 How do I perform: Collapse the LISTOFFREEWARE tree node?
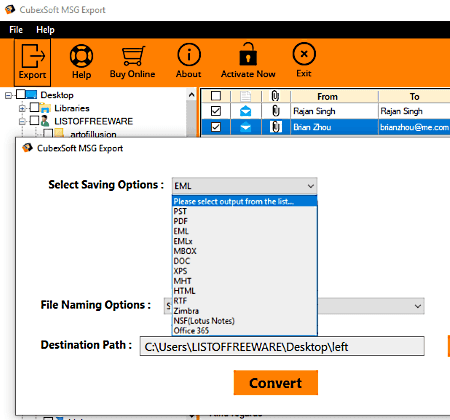point(22,121)
